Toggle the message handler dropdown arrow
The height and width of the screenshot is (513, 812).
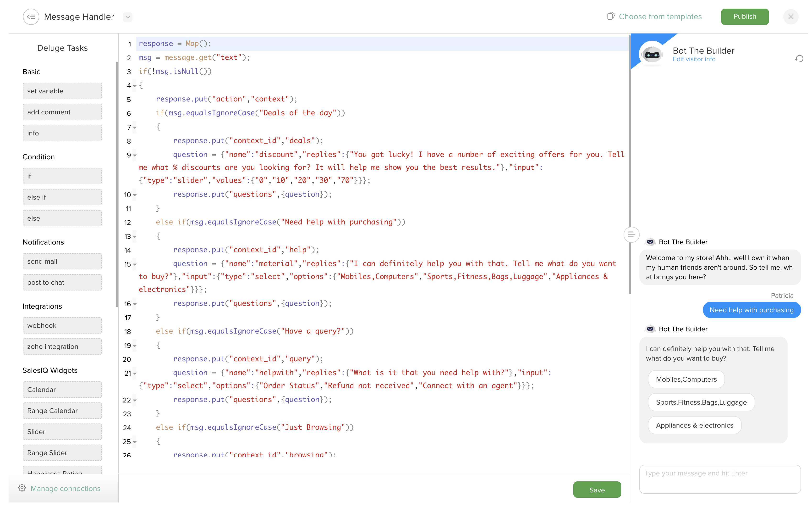[x=127, y=17]
